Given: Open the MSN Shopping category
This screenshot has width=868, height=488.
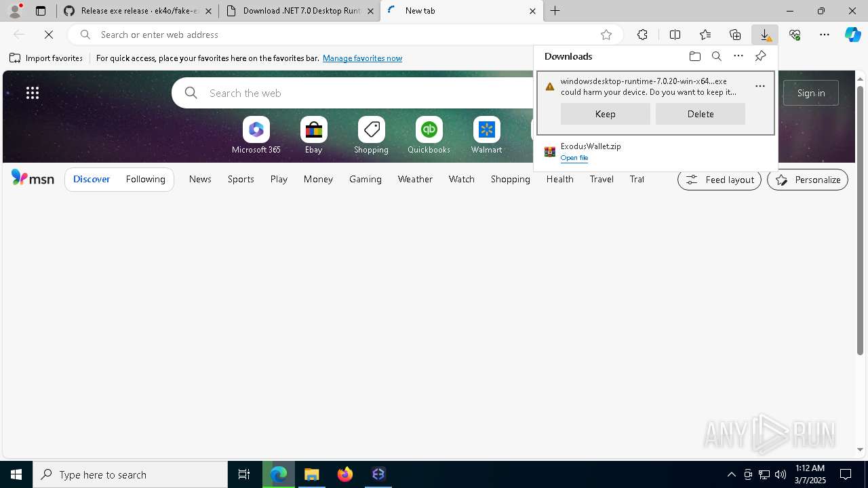Looking at the screenshot, I should coord(511,179).
